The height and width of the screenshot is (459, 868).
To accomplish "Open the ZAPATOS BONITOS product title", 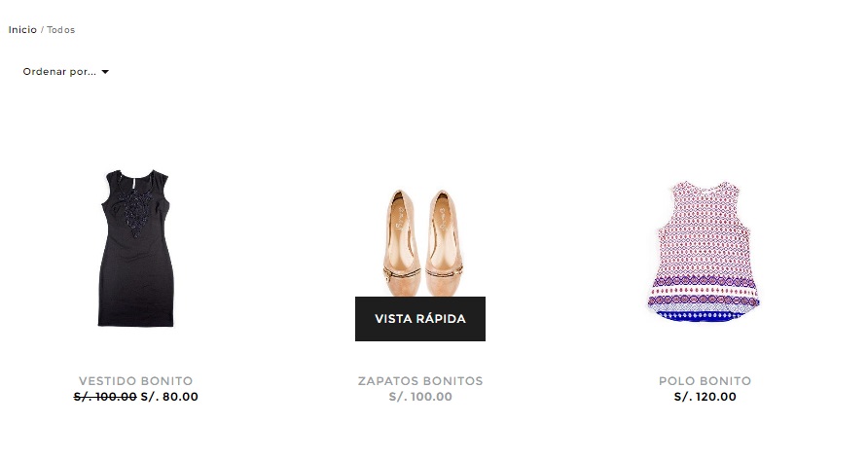I will point(420,381).
